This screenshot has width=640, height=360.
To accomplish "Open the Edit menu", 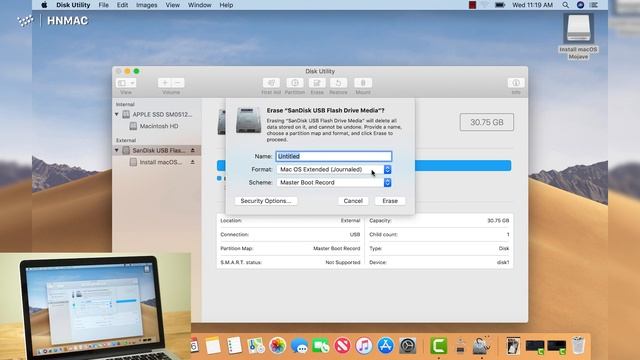I will tap(122, 5).
